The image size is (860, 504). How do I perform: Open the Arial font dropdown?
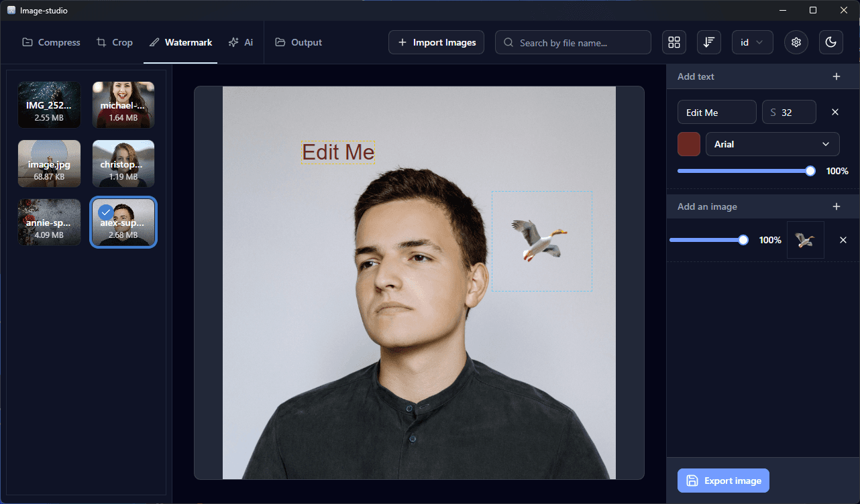coord(772,144)
